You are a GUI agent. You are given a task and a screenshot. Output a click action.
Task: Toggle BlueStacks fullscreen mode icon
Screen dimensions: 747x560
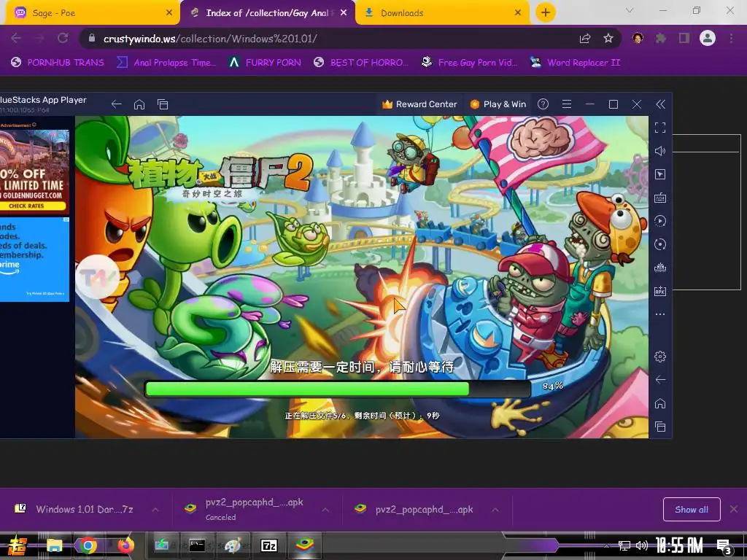(659, 128)
